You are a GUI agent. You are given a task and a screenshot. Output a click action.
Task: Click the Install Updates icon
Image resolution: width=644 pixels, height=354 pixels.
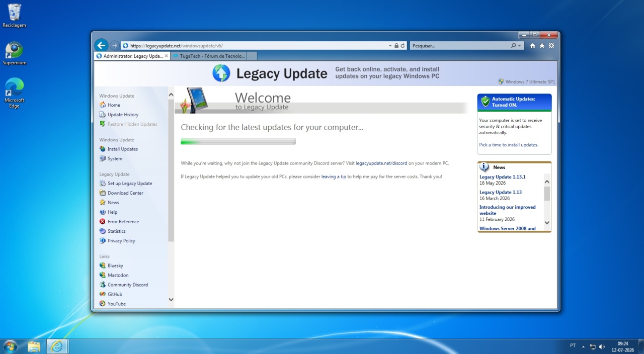point(103,149)
